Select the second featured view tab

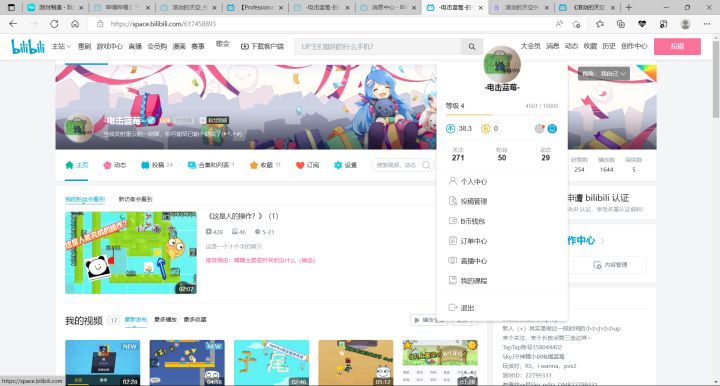135,199
